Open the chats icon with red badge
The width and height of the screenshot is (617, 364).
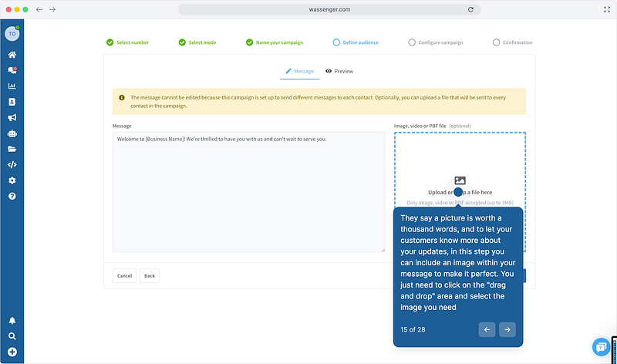[12, 70]
